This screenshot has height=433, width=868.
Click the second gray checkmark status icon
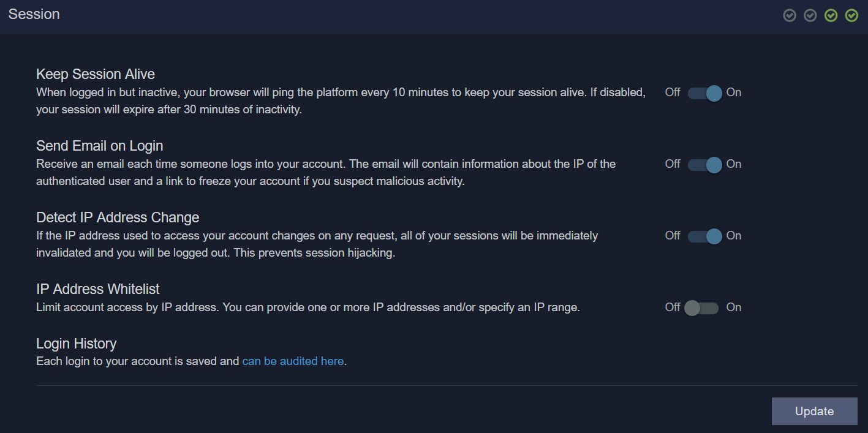810,15
